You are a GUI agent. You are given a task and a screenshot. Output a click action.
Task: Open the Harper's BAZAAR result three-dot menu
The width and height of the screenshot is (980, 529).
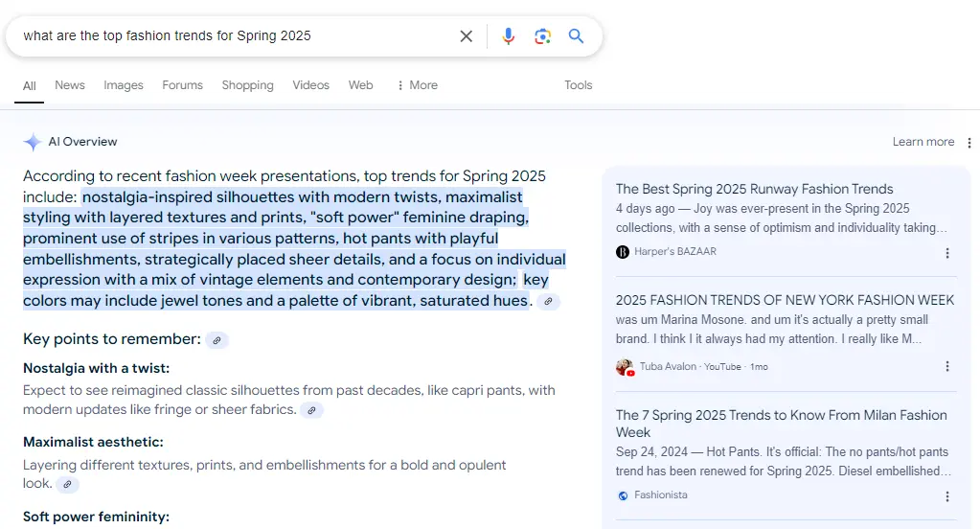point(947,253)
